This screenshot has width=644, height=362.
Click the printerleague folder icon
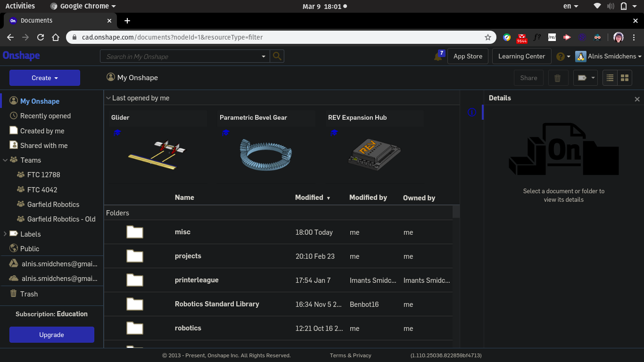[x=135, y=280]
